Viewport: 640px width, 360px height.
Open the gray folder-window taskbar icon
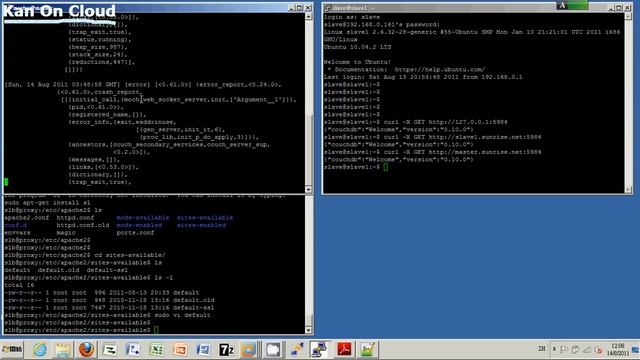tap(273, 349)
